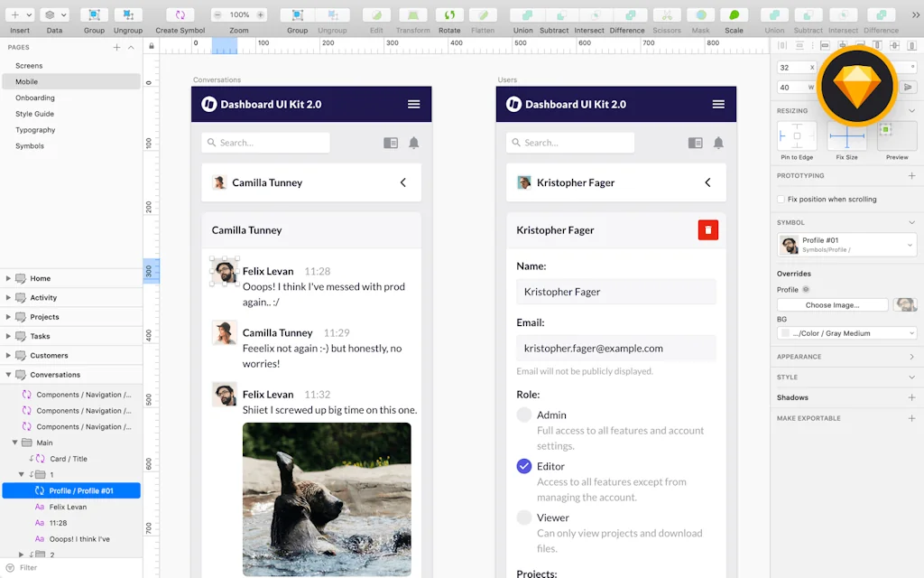The height and width of the screenshot is (578, 924).
Task: Open the BG 'Color / Gray Medium' override dropdown
Action: point(845,332)
